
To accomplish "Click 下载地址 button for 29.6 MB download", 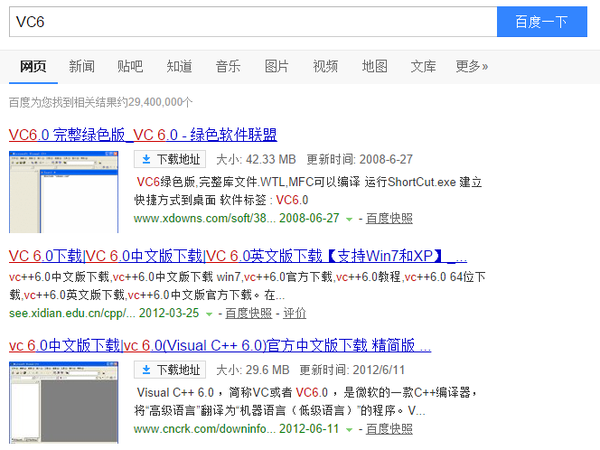I will (x=170, y=370).
